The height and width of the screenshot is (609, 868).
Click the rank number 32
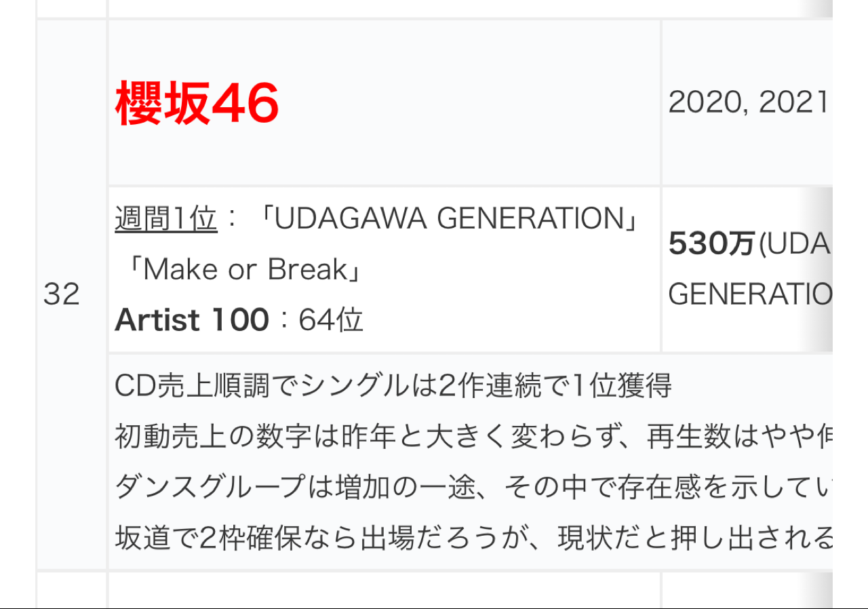[62, 294]
